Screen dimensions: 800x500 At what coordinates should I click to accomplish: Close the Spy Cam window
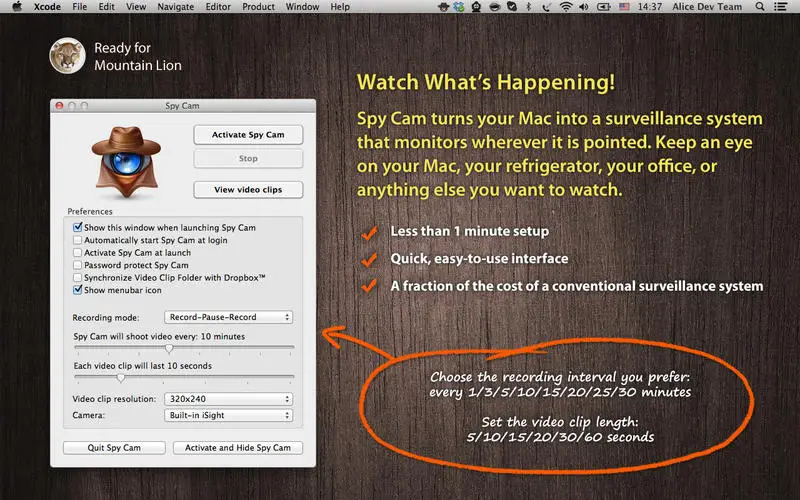coord(59,106)
